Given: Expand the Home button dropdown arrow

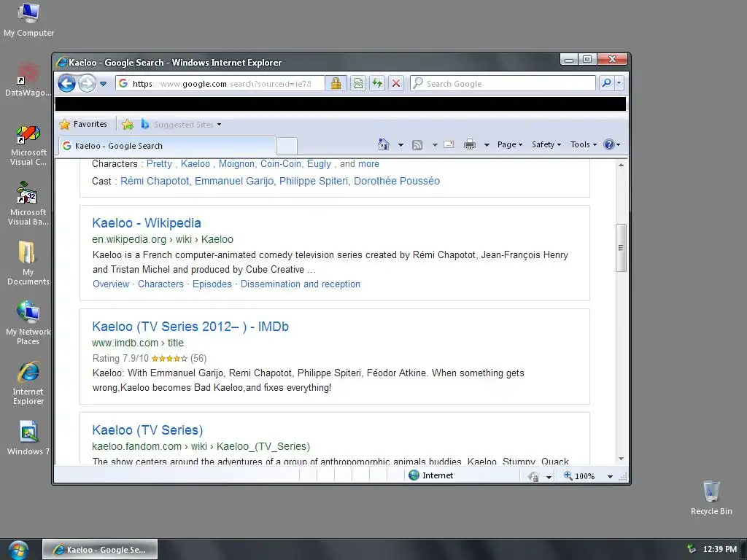Looking at the screenshot, I should tap(400, 145).
